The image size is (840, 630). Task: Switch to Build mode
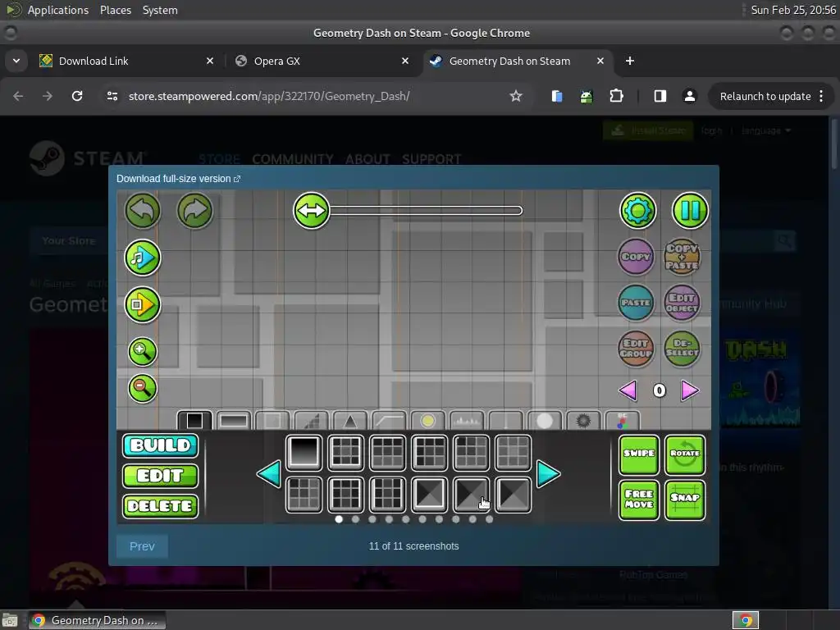(x=160, y=445)
